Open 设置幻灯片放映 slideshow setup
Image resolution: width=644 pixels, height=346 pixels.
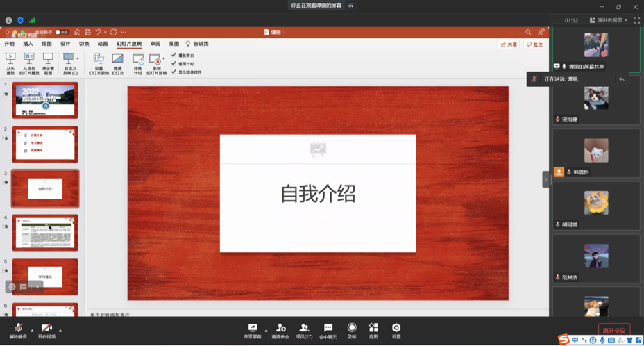pyautogui.click(x=99, y=60)
